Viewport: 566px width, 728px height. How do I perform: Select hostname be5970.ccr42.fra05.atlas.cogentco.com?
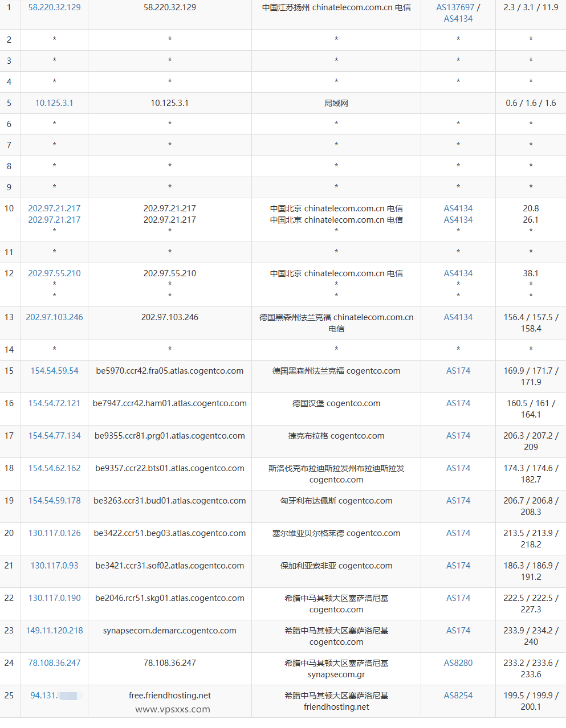170,371
